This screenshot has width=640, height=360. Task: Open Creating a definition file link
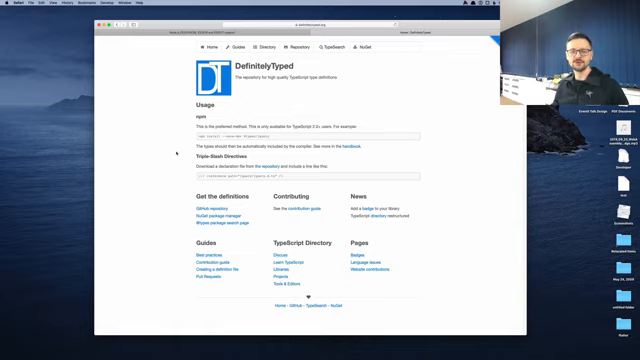(217, 269)
